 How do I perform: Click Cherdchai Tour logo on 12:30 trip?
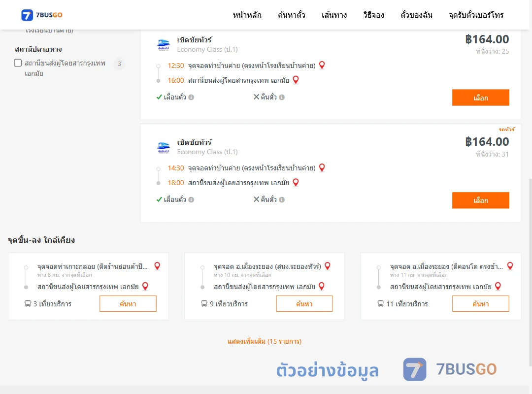tap(163, 45)
